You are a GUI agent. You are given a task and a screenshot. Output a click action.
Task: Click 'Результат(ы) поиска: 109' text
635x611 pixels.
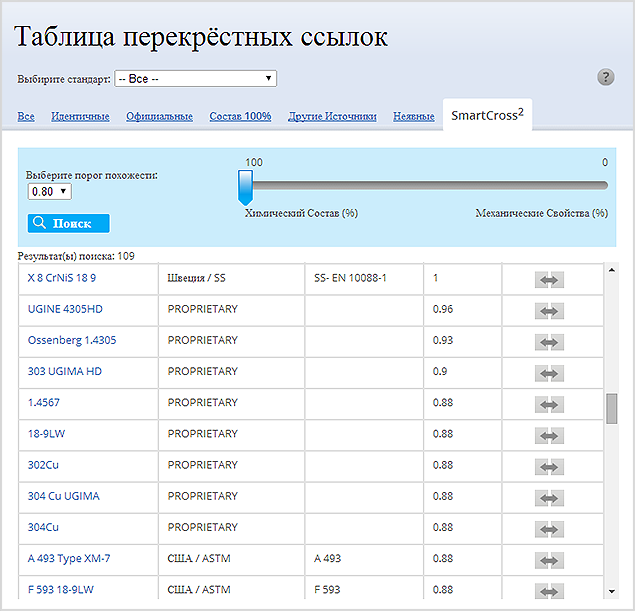coord(76,256)
